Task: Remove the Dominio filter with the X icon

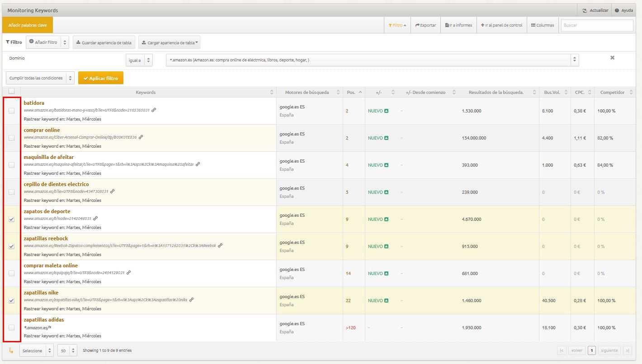Action: tap(612, 58)
